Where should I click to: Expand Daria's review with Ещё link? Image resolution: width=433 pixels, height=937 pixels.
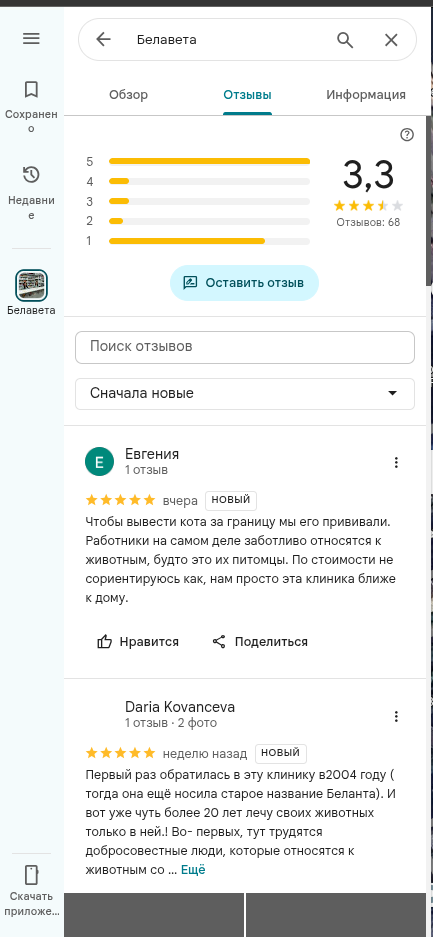coord(193,869)
